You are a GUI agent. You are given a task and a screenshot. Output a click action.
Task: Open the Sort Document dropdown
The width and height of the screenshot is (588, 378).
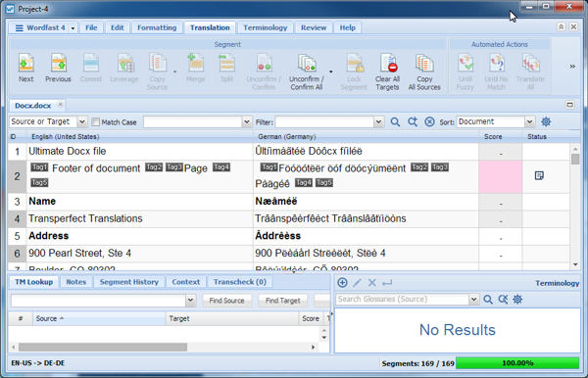[x=529, y=121]
